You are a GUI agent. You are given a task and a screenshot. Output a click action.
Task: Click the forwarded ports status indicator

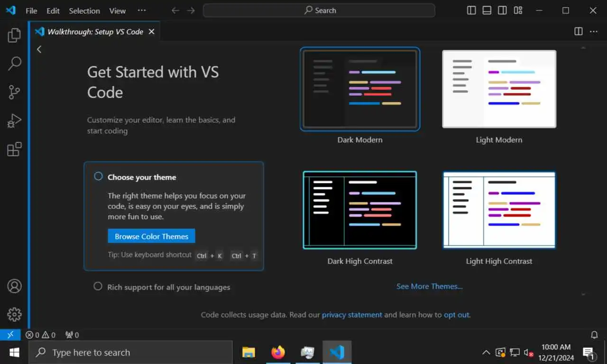tap(72, 335)
